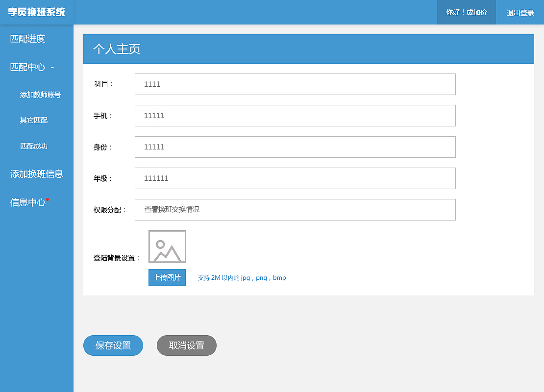
Task: Click the 权限分配 field
Action: tap(295, 210)
